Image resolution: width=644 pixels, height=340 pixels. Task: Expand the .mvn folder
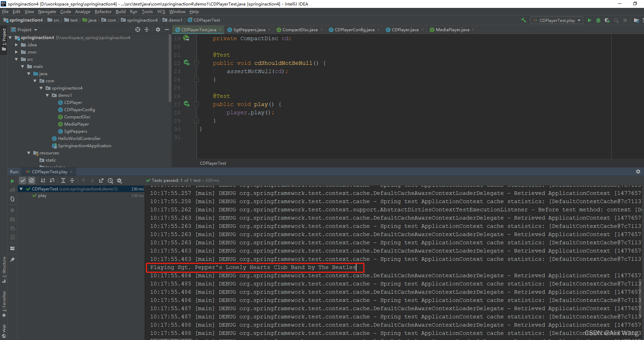(16, 52)
